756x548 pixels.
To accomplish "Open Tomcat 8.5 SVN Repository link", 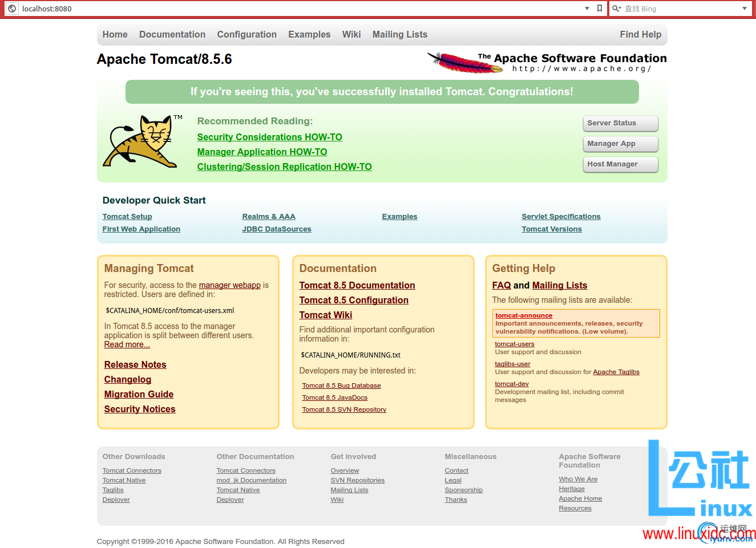I will (344, 410).
